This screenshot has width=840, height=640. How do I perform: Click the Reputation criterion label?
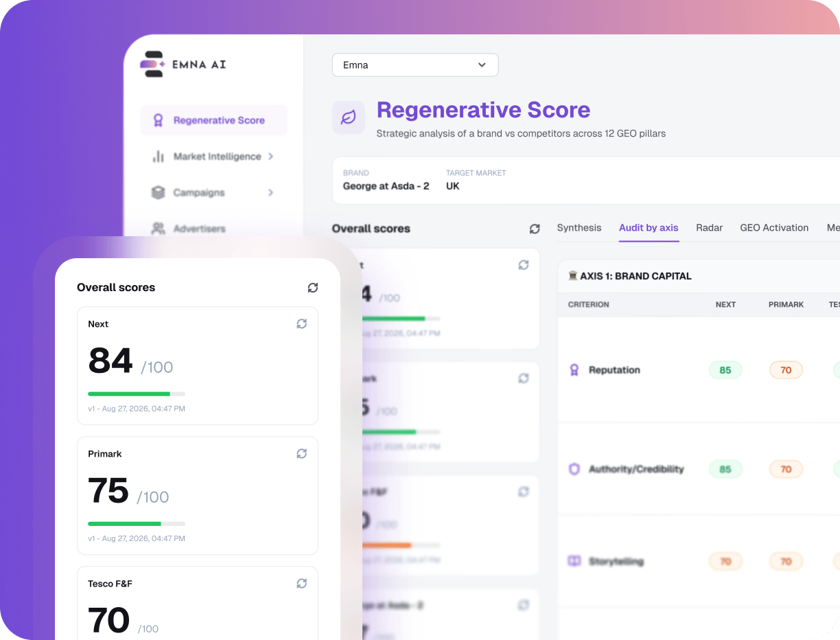click(x=614, y=370)
